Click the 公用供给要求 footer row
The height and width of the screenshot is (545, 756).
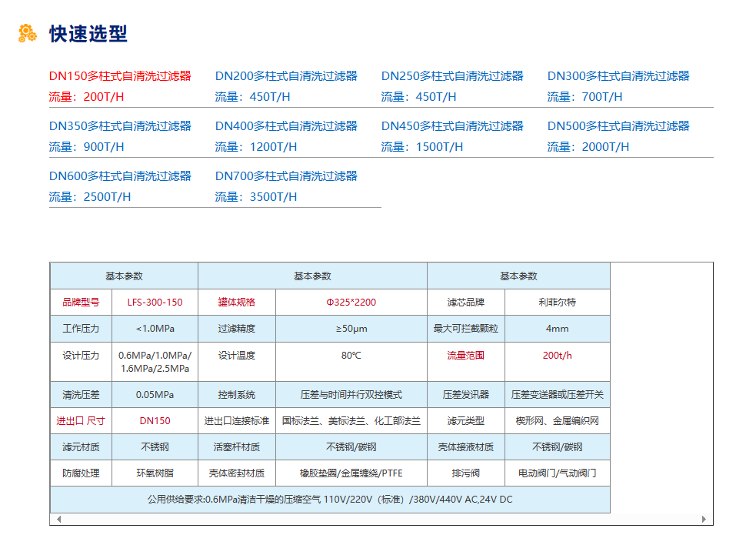331,499
